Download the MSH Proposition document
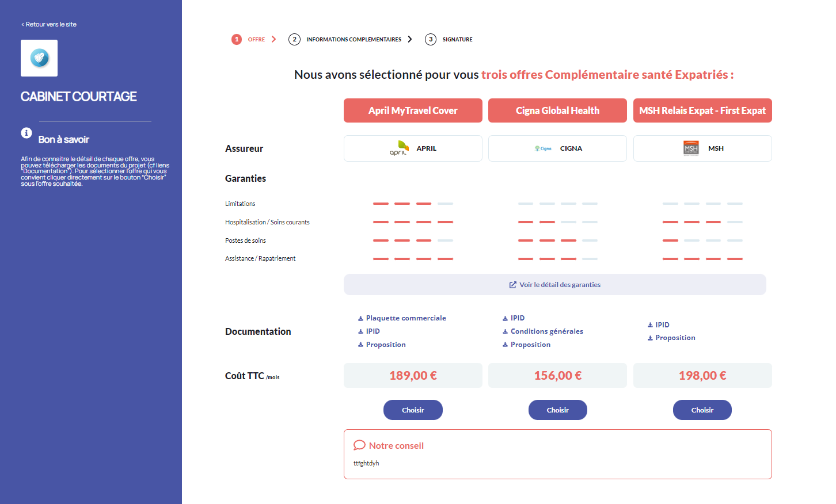The image size is (836, 504). click(x=675, y=338)
